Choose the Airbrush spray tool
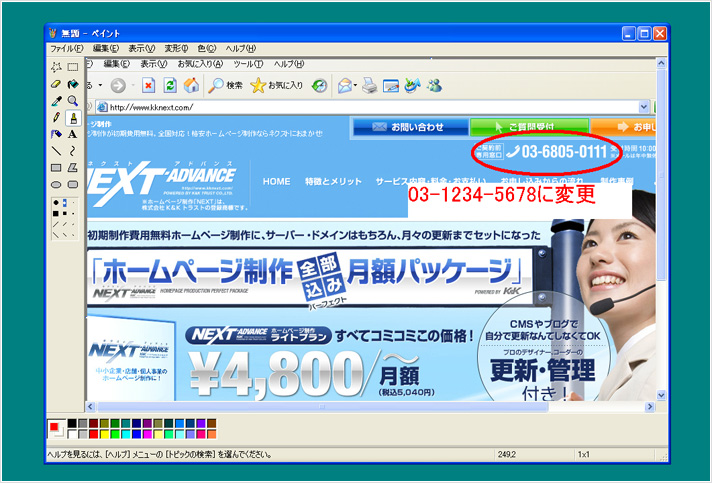Image resolution: width=712 pixels, height=483 pixels. tap(56, 134)
